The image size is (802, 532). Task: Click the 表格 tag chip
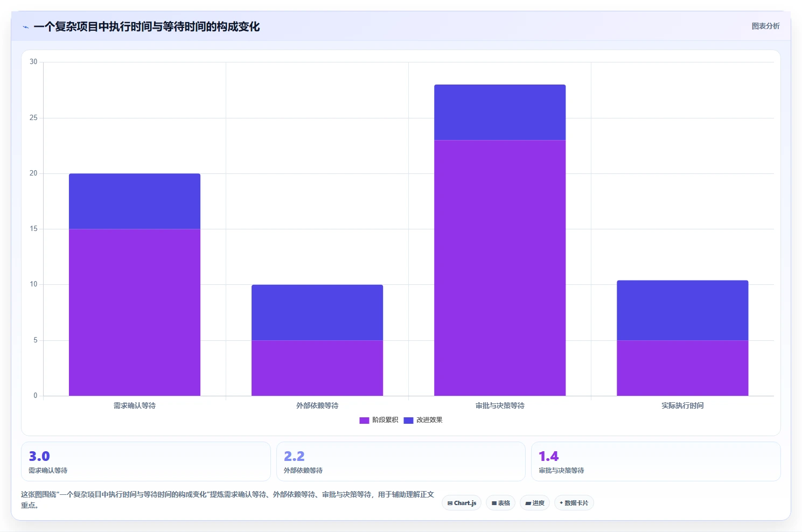500,503
